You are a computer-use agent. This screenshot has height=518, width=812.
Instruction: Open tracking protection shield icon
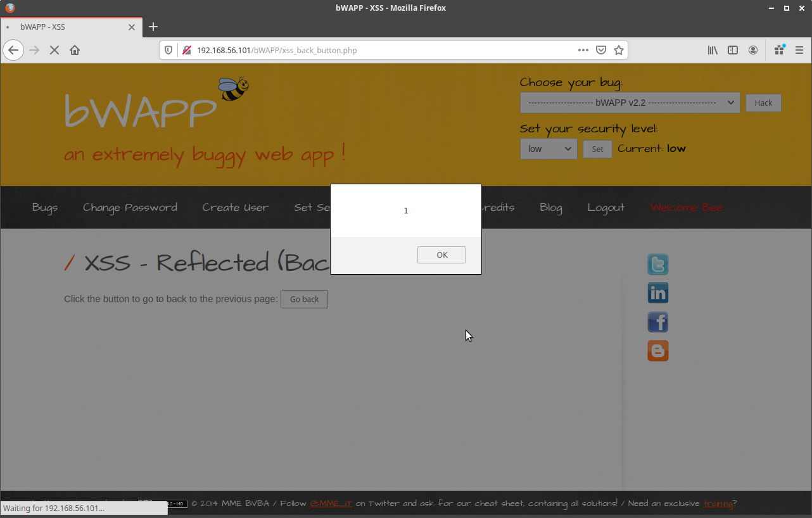168,50
